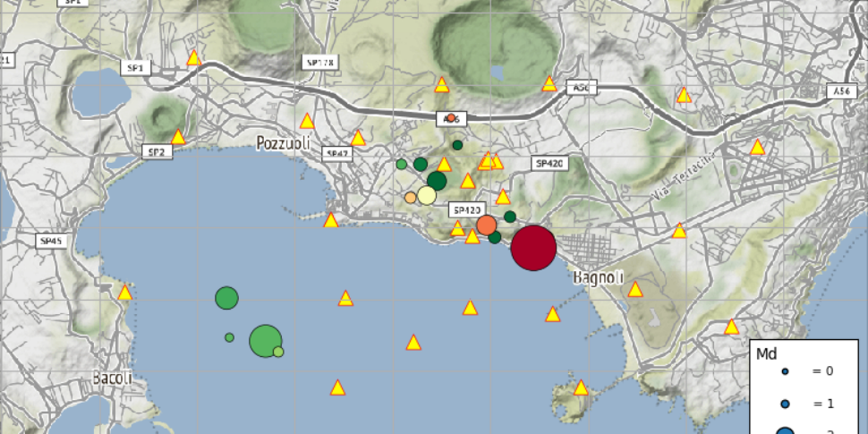This screenshot has height=434, width=868.
Task: Select the Via Terracina street label
Action: tap(685, 175)
